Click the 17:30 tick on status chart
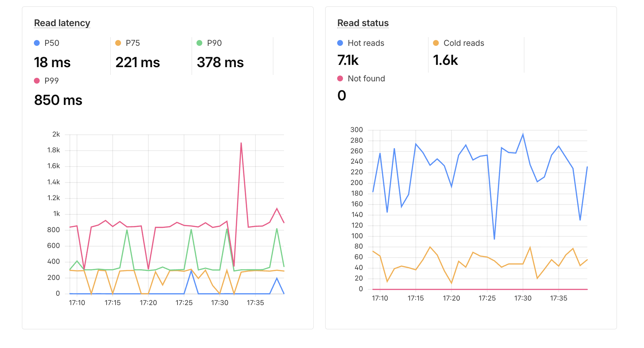 pyautogui.click(x=523, y=298)
